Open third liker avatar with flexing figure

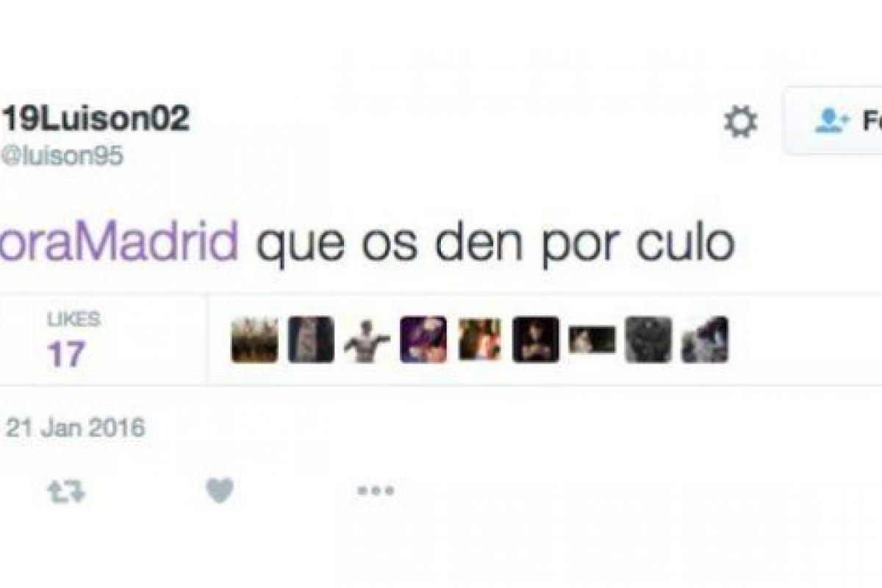pos(367,340)
